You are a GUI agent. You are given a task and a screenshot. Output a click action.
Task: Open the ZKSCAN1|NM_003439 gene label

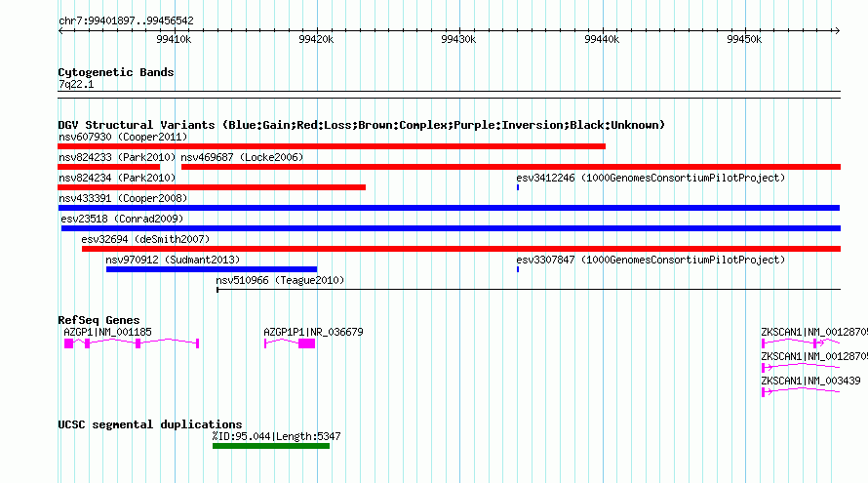[811, 381]
